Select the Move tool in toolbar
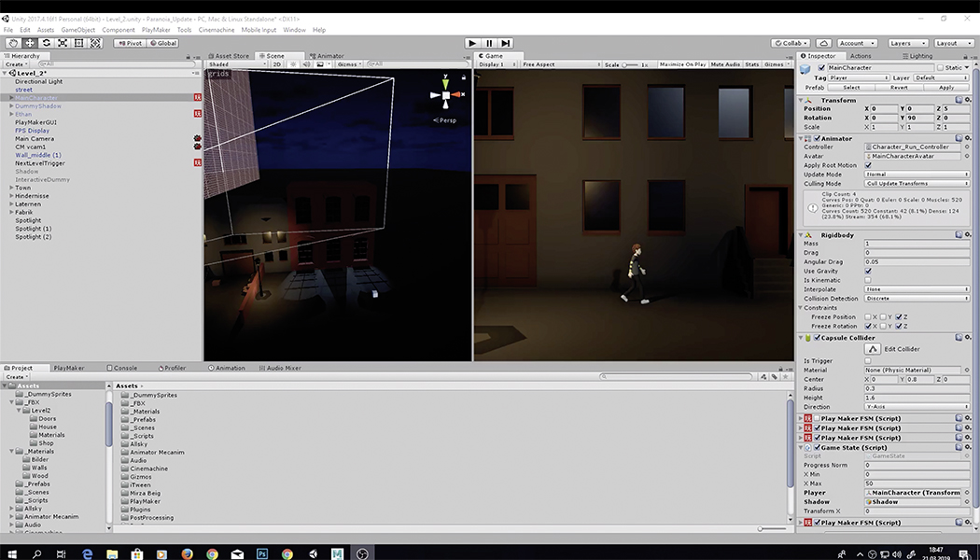 click(x=30, y=43)
